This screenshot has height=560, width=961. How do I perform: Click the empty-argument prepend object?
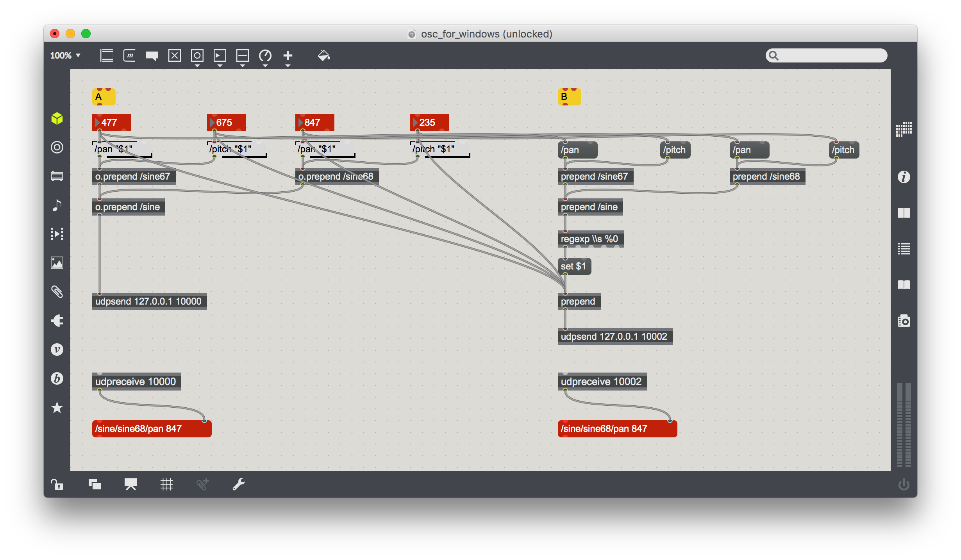pyautogui.click(x=579, y=301)
